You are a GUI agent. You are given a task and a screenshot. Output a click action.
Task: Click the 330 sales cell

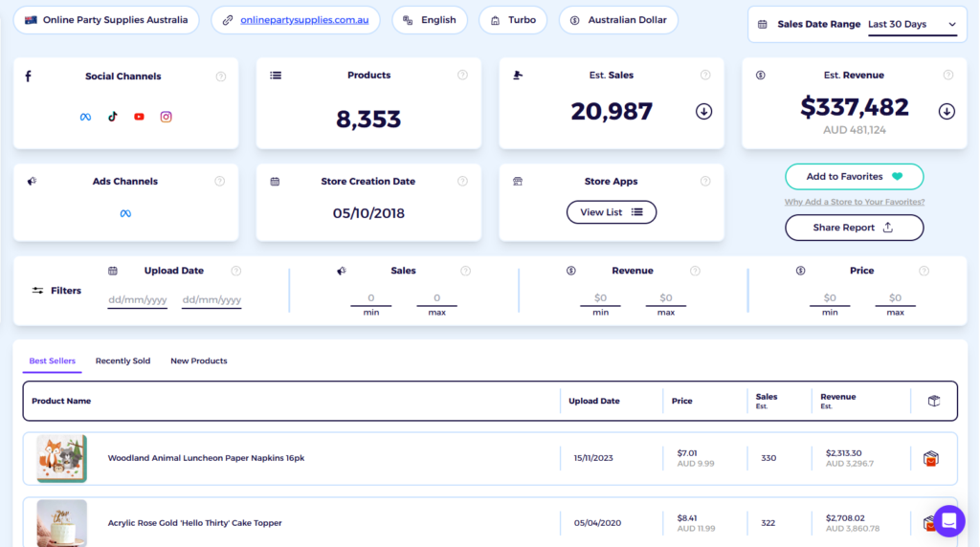click(x=768, y=458)
